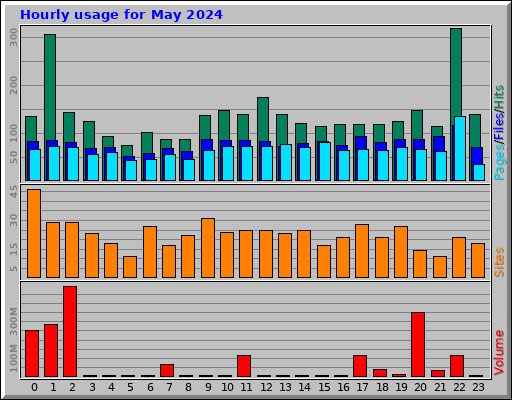Click the red volume bar for hour 11
Viewport: 512px width, 400px height.
(x=244, y=366)
